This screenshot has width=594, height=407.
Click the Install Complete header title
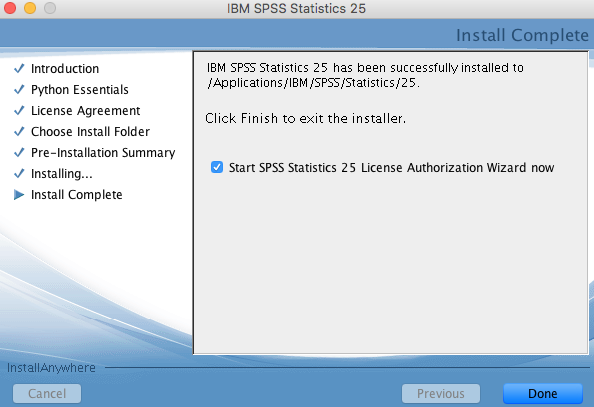click(522, 35)
